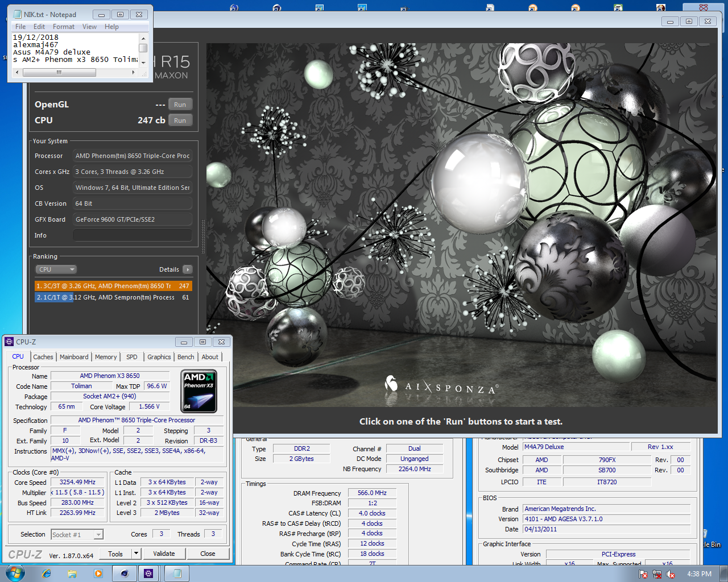Viewport: 728px width, 582px height.
Task: Open the Windows Start menu orb
Action: [15, 573]
